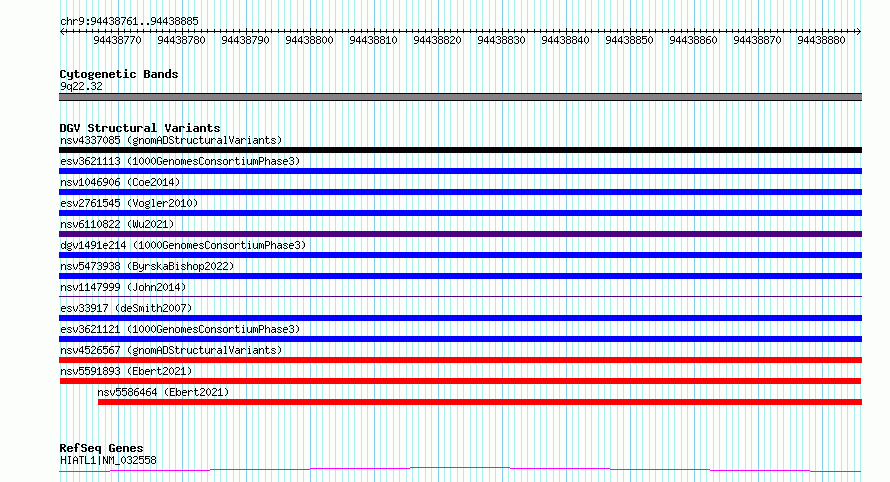Image resolution: width=890 pixels, height=482 pixels.
Task: Click the 94438860 ruler tick label
Action: tap(693, 40)
